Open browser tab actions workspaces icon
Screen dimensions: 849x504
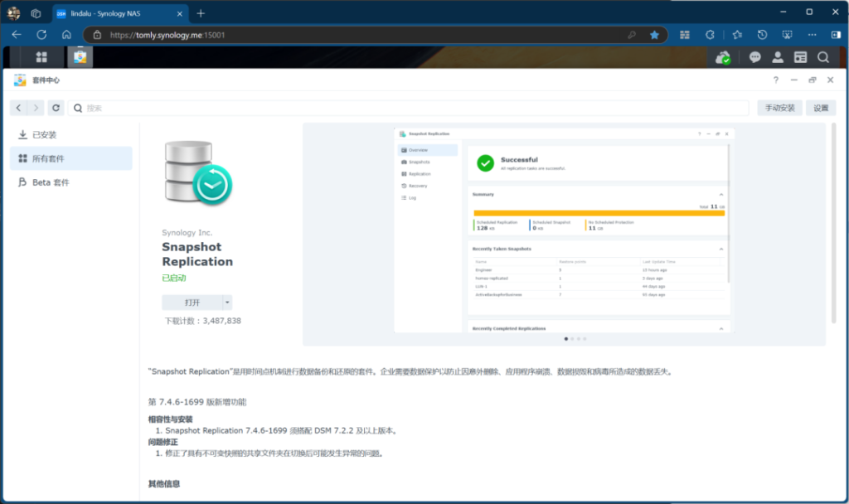[36, 13]
